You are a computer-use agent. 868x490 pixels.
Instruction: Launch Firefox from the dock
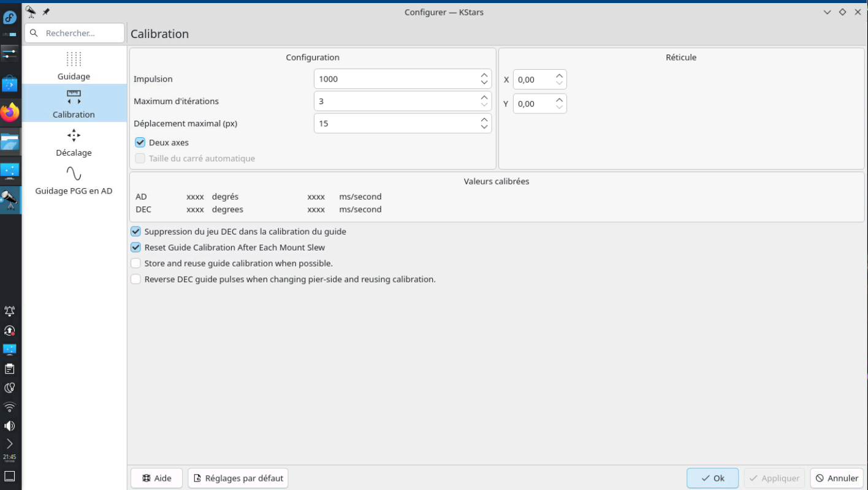10,112
